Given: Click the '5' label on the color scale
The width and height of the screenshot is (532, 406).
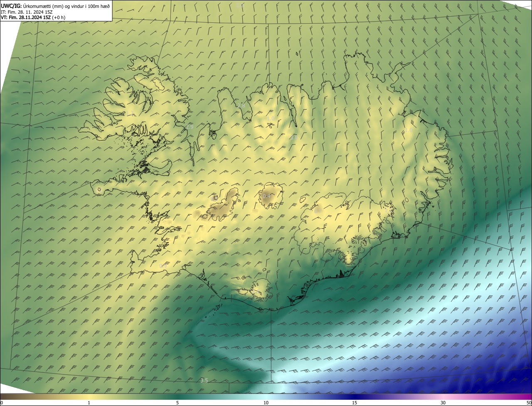Looking at the screenshot, I should pos(177,403).
